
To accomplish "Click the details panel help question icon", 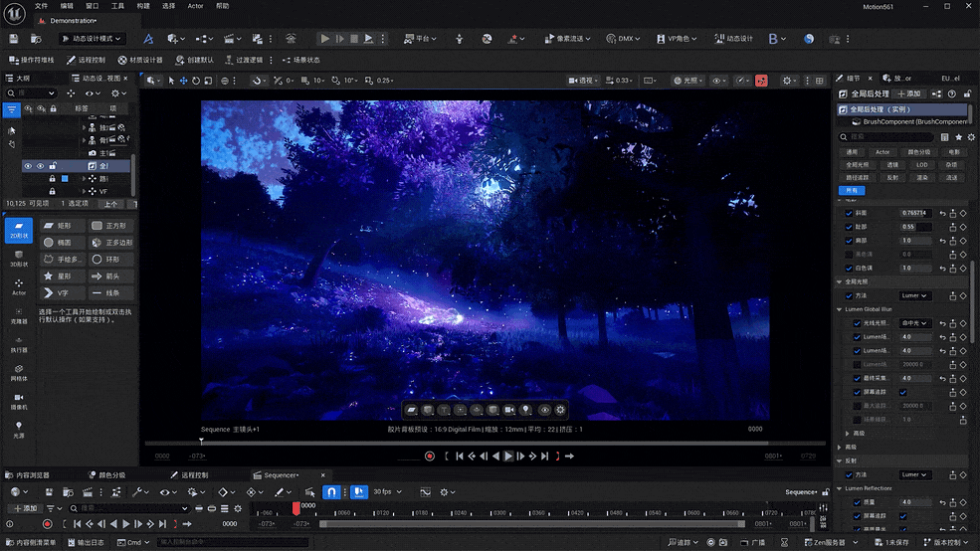I will 952,93.
